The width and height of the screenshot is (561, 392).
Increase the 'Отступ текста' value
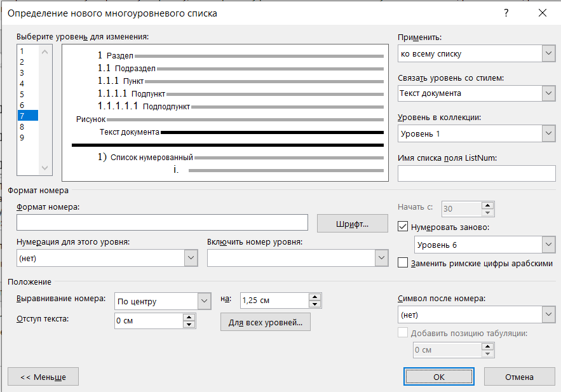(189, 317)
